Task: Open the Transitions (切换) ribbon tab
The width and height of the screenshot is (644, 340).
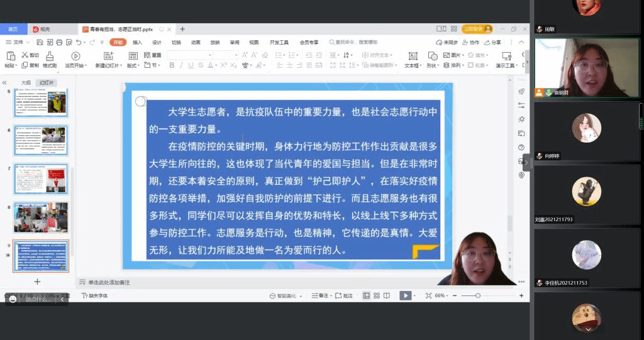Action: 176,42
